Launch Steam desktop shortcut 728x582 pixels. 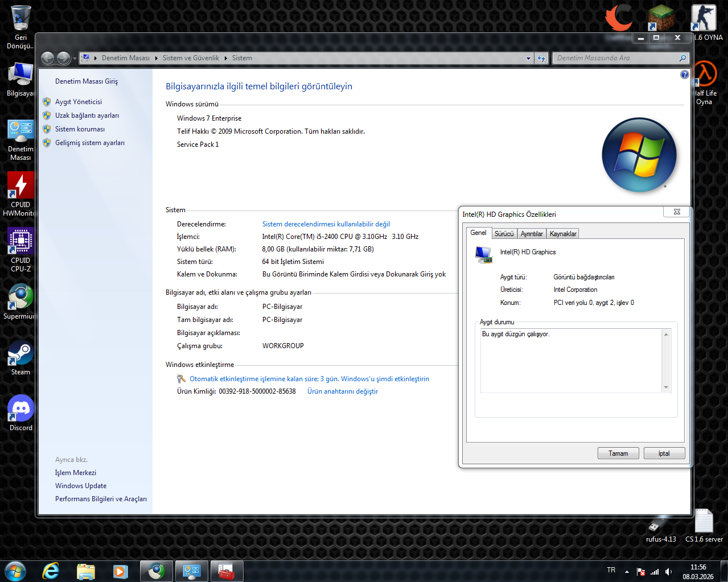tap(20, 357)
